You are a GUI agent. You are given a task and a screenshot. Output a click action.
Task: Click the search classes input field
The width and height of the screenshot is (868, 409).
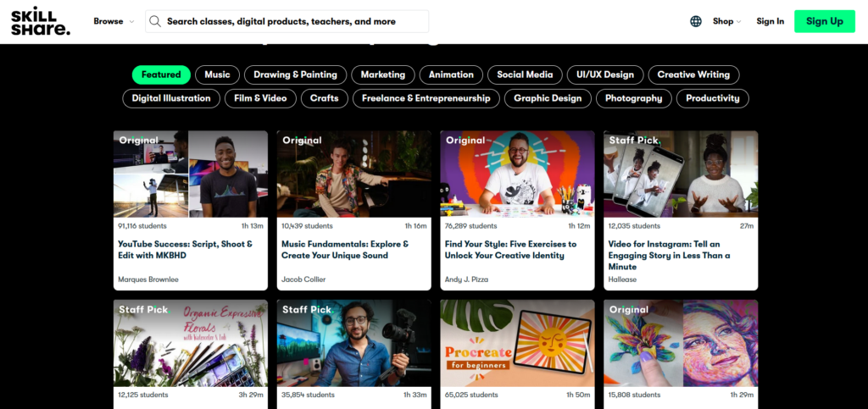pyautogui.click(x=292, y=21)
